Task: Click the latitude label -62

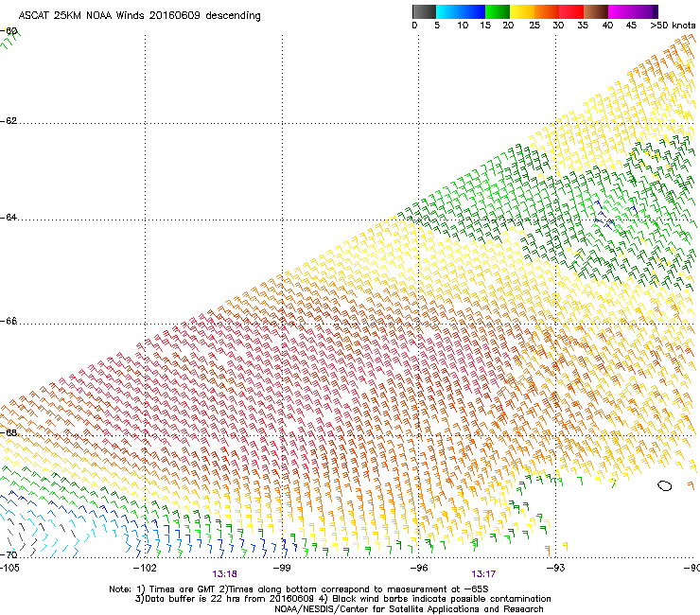Action: click(9, 121)
